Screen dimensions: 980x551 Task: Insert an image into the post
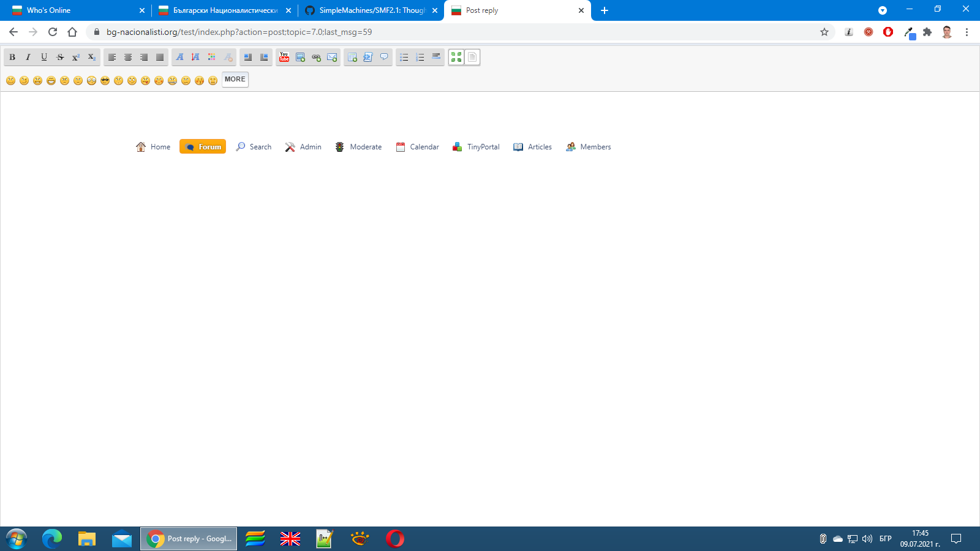pyautogui.click(x=300, y=57)
